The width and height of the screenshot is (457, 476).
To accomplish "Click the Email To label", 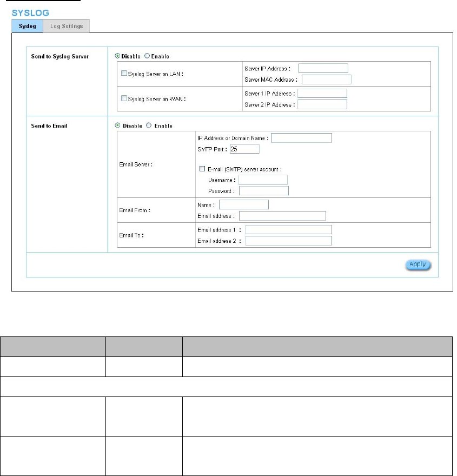I will point(131,235).
